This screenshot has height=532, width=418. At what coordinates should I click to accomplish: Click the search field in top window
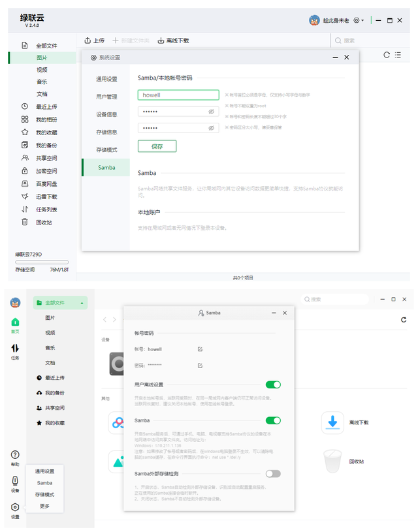point(370,40)
